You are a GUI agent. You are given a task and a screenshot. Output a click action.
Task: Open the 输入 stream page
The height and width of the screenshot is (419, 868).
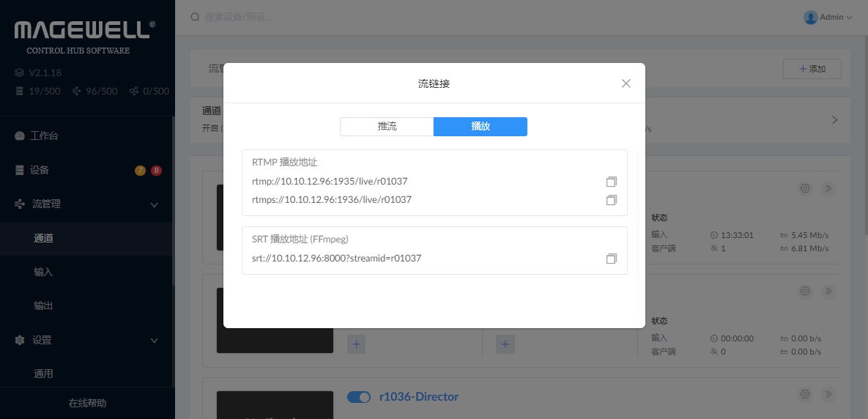[x=43, y=272]
